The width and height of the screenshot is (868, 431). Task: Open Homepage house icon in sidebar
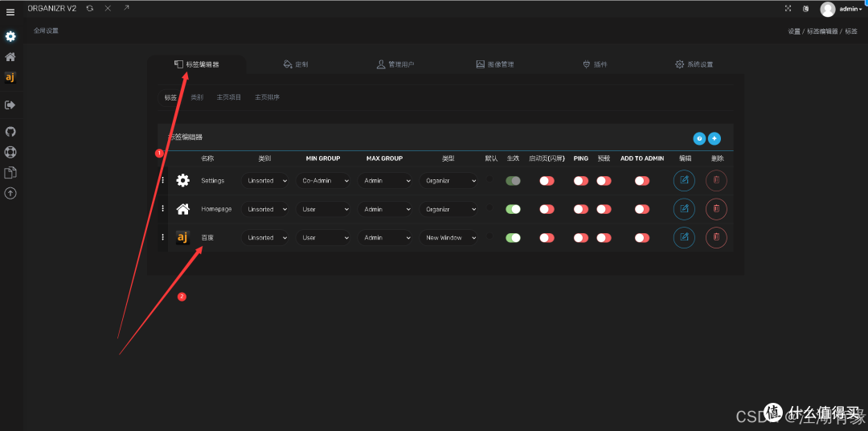[10, 56]
